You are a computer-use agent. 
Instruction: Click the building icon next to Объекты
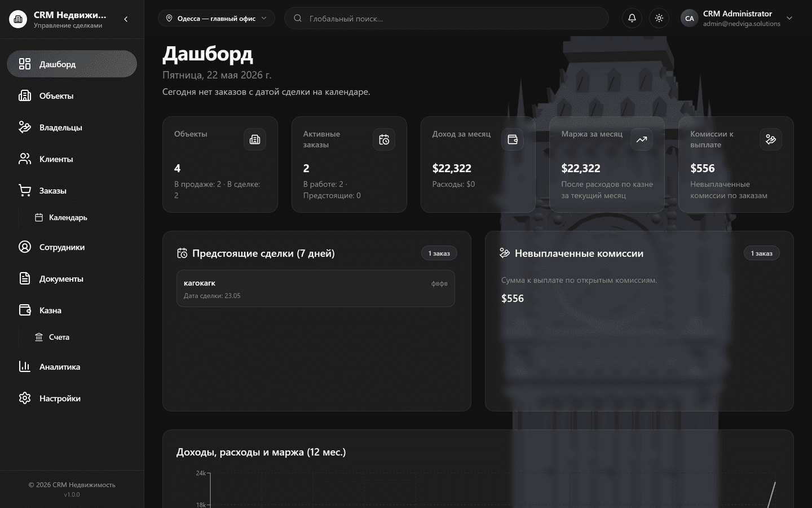pos(25,95)
